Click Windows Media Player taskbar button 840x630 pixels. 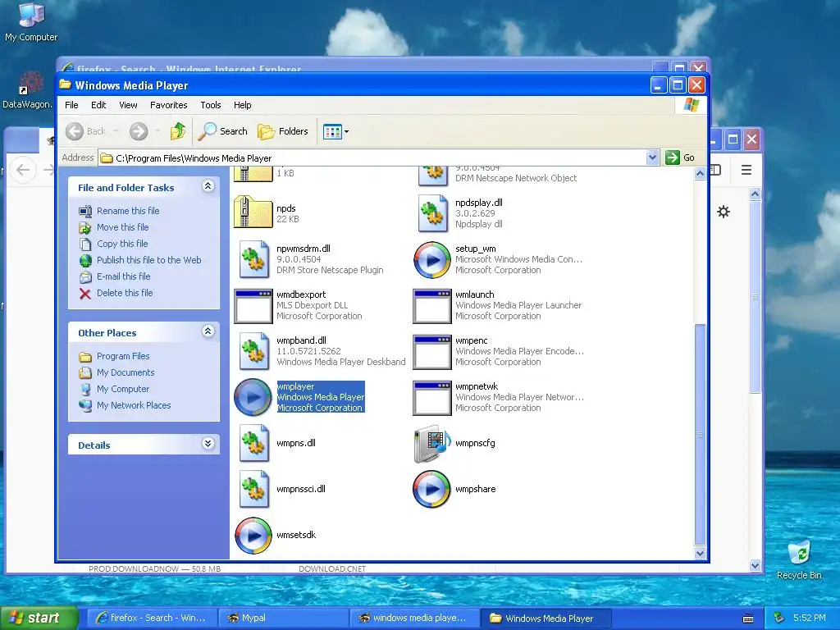546,618
